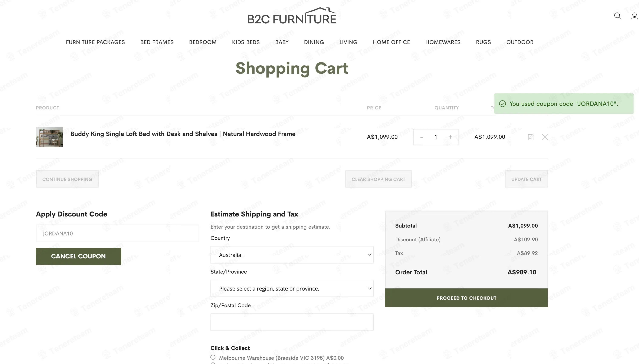Click Clear Shopping Cart button
The height and width of the screenshot is (364, 639).
379,179
